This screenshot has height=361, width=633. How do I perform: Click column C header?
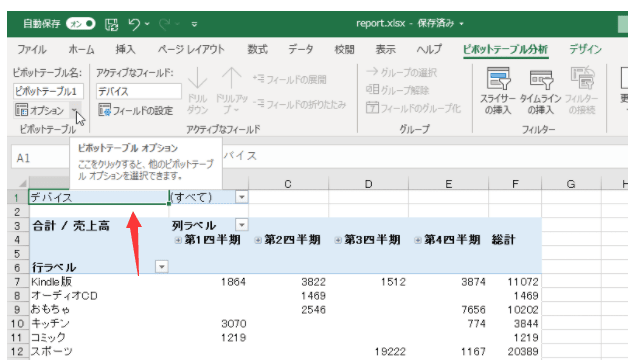coord(288,184)
